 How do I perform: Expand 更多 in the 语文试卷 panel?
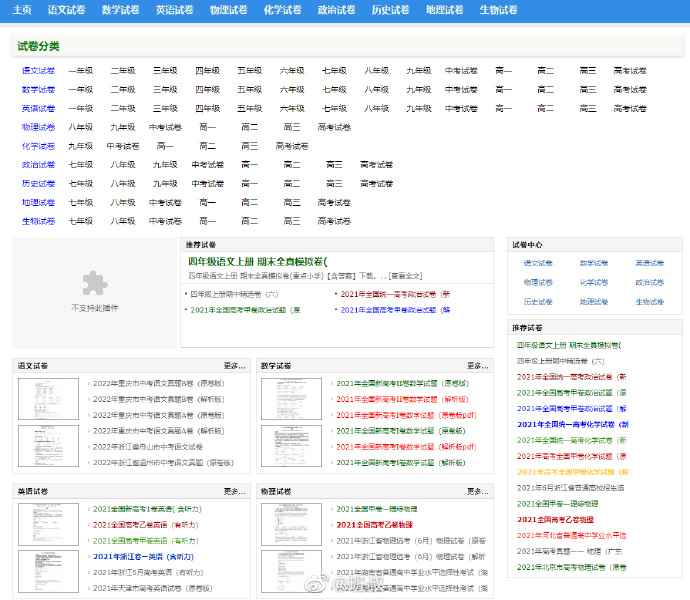234,366
